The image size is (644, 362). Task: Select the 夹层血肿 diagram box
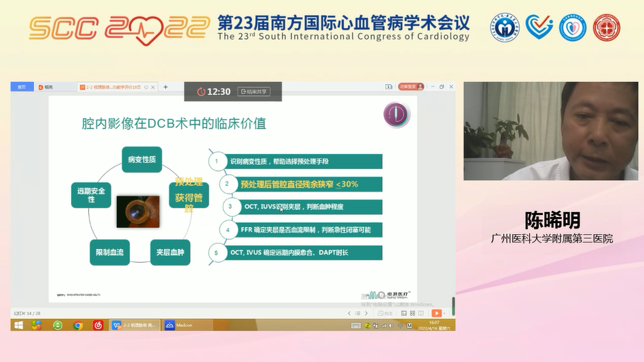point(170,253)
